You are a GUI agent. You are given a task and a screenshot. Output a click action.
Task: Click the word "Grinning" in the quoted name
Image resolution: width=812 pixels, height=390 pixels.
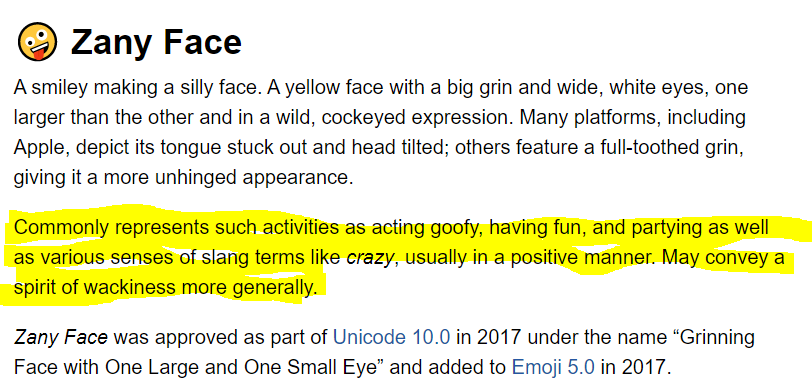coord(716,338)
